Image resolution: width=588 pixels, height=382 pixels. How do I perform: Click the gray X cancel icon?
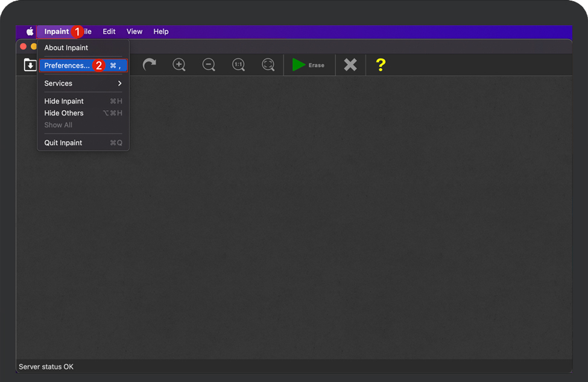[x=350, y=65]
